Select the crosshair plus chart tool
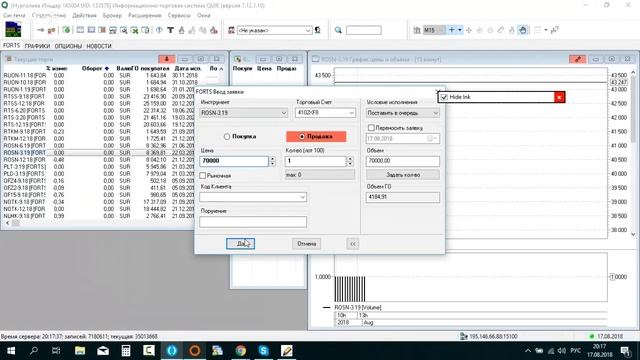 pyautogui.click(x=452, y=30)
